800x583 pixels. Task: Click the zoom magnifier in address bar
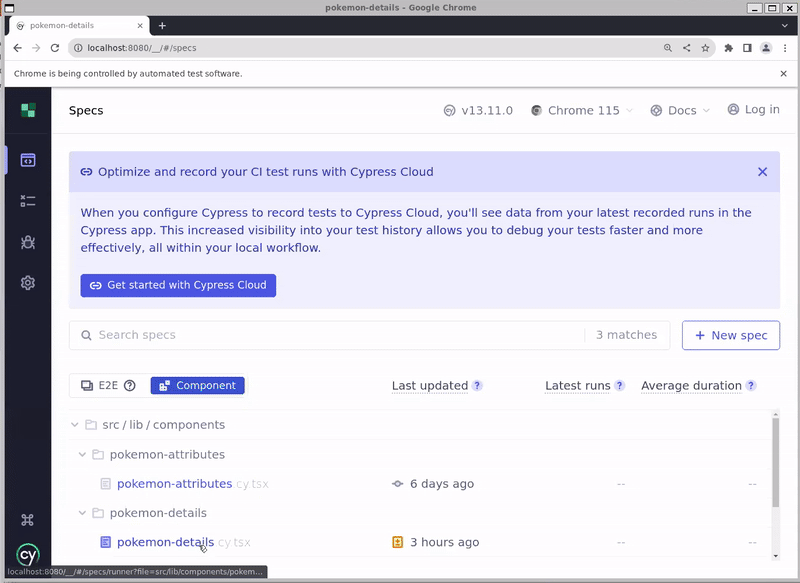667,48
